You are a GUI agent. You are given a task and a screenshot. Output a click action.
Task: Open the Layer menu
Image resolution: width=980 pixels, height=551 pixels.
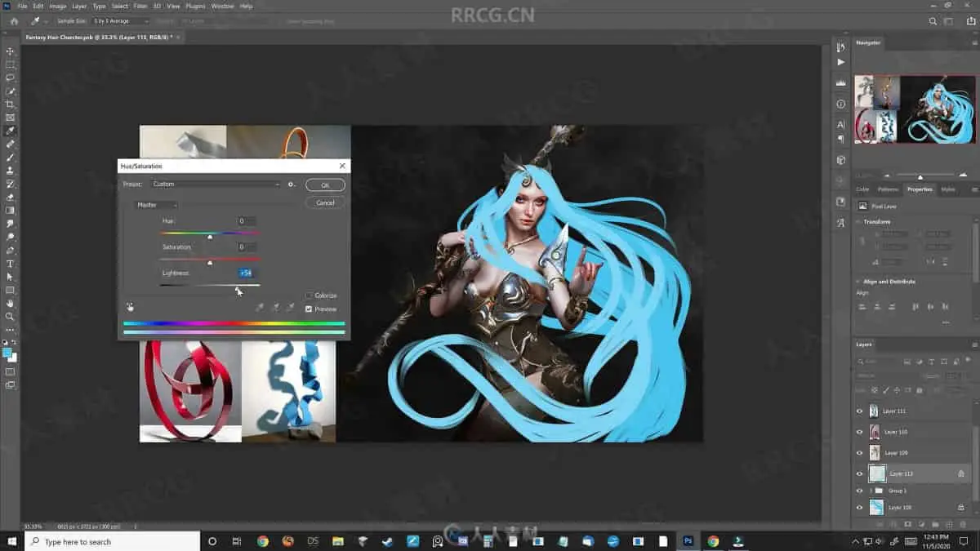(x=79, y=6)
